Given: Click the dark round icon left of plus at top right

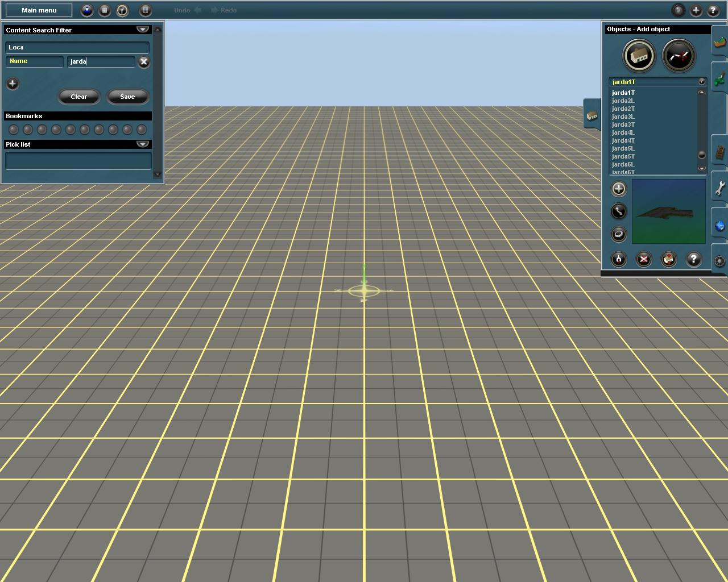Looking at the screenshot, I should [x=678, y=10].
